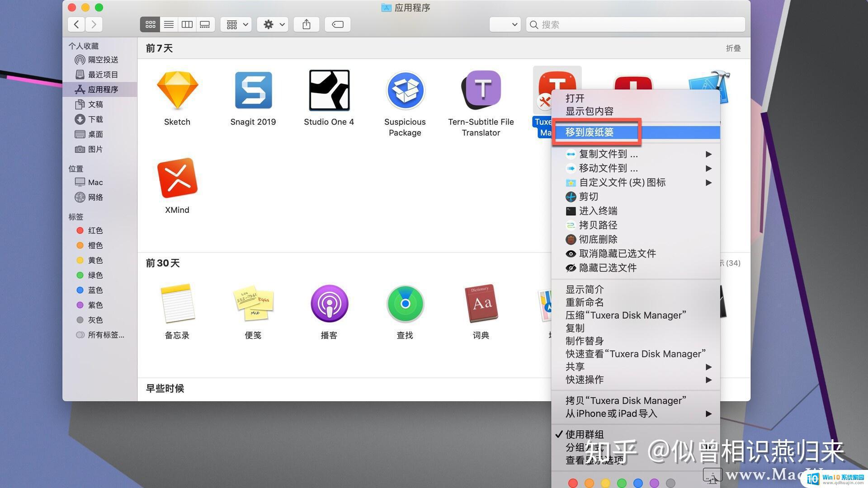The height and width of the screenshot is (488, 868).
Task: Choose 压缩 Tuxera Disk Manager entry
Action: pos(636,315)
